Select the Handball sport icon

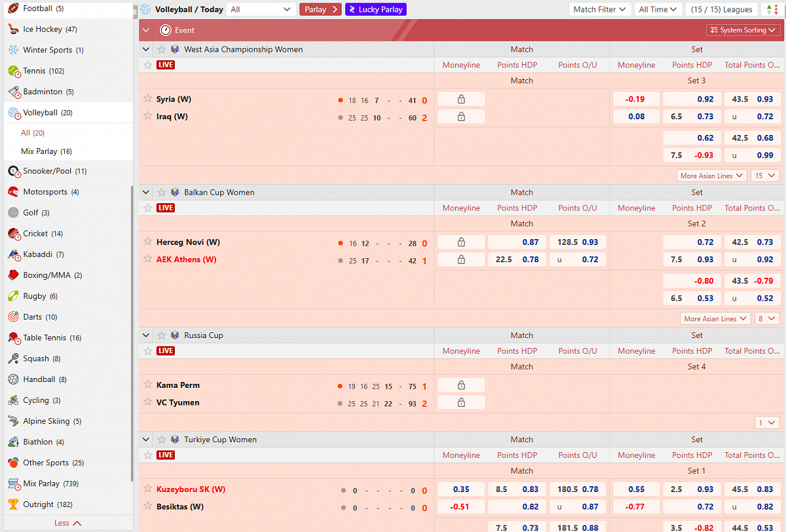pyautogui.click(x=14, y=379)
